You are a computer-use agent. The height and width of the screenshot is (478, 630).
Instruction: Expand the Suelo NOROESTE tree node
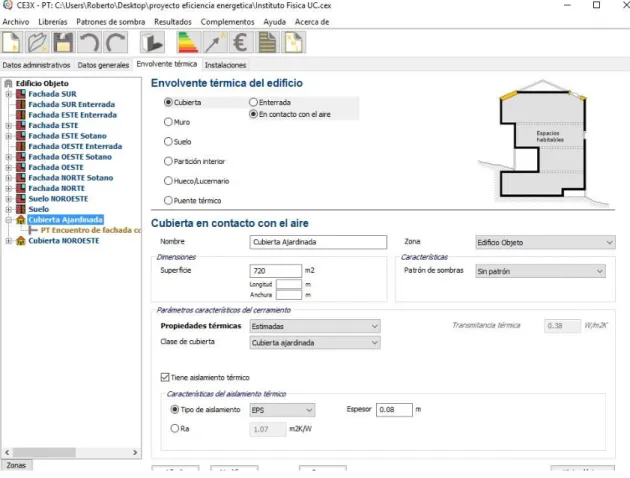click(8, 199)
